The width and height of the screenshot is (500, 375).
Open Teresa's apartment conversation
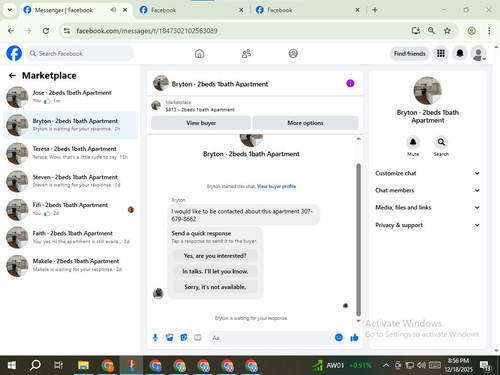tap(70, 153)
